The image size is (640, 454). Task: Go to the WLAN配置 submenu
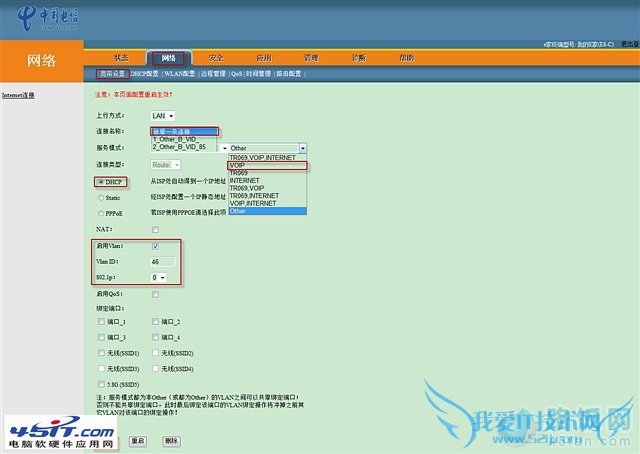pyautogui.click(x=180, y=74)
